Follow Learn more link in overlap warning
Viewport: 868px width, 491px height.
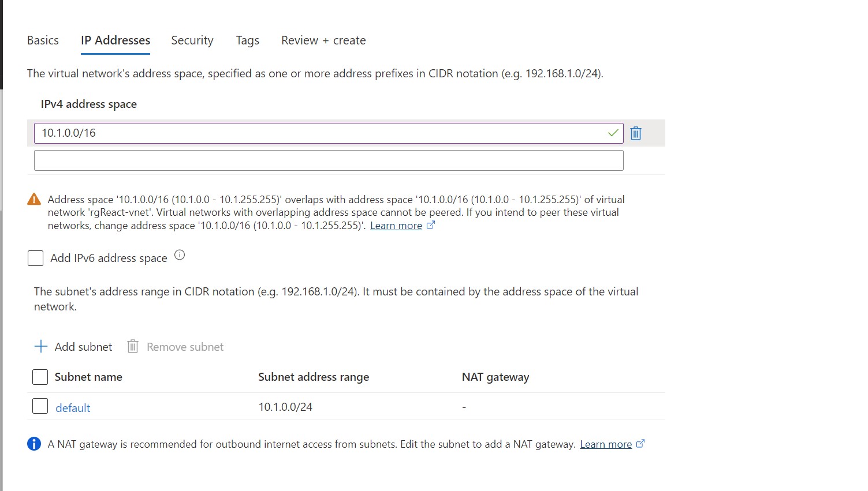pos(396,226)
